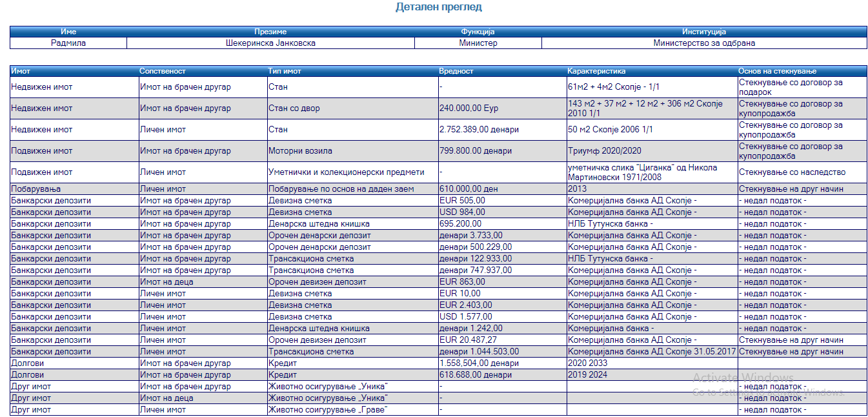
Task: Click the "Сопственост" column header
Action: [x=203, y=71]
